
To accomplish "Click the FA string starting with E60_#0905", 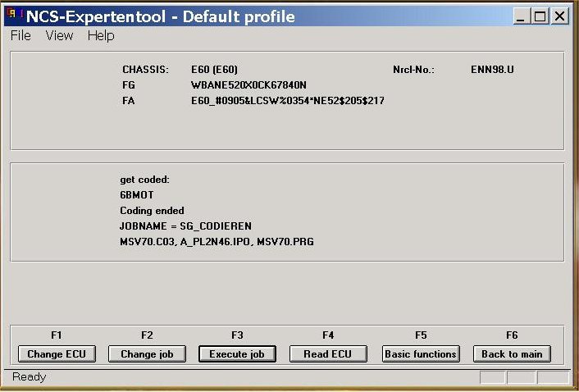I will (288, 101).
